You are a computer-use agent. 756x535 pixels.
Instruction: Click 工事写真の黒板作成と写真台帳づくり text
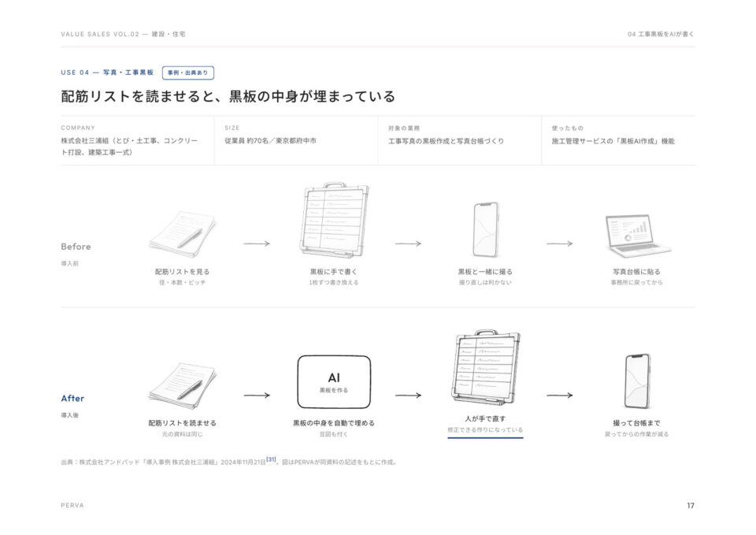[447, 141]
